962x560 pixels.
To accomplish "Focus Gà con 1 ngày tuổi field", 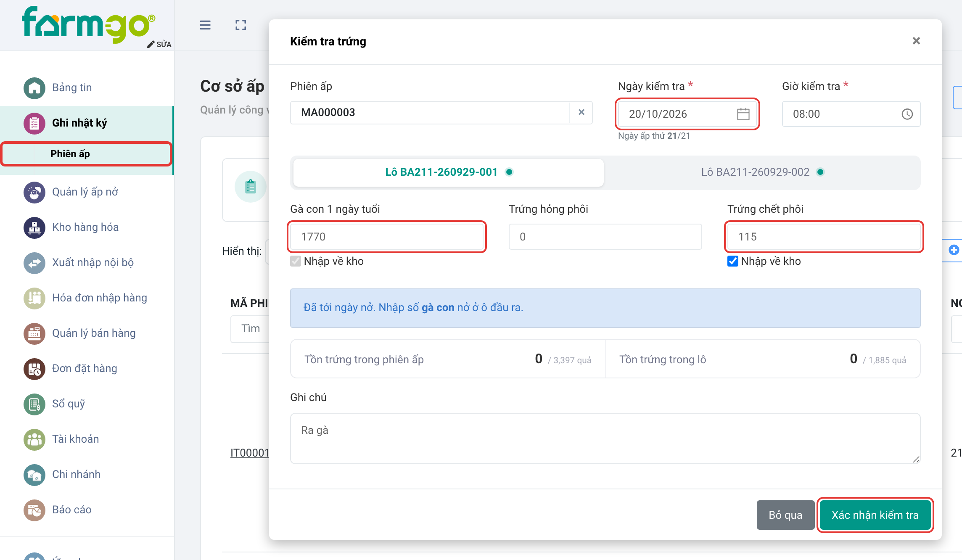I will point(387,237).
